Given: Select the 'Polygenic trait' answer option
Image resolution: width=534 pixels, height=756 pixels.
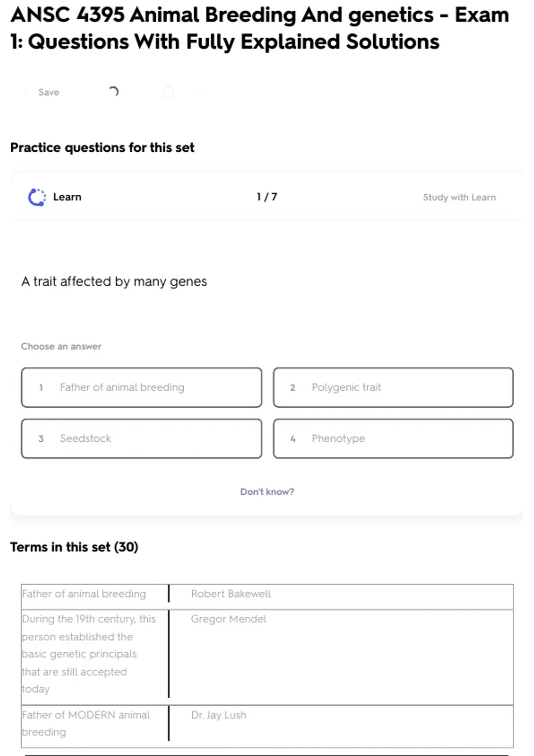Looking at the screenshot, I should coord(393,387).
